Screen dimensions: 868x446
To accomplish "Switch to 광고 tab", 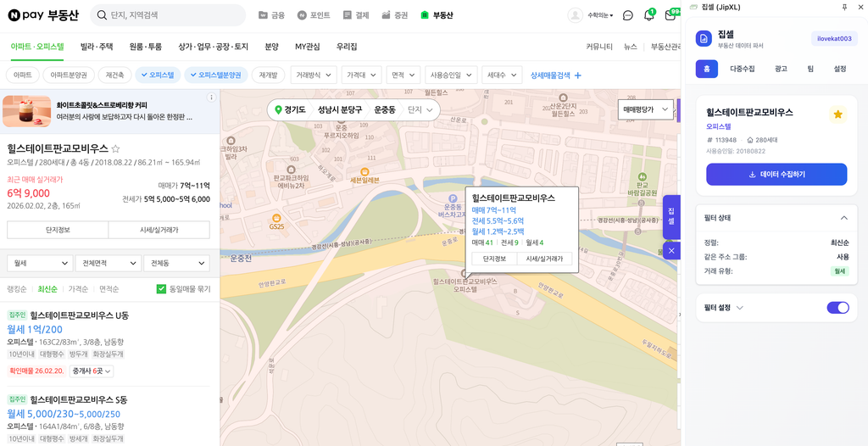I will 781,69.
